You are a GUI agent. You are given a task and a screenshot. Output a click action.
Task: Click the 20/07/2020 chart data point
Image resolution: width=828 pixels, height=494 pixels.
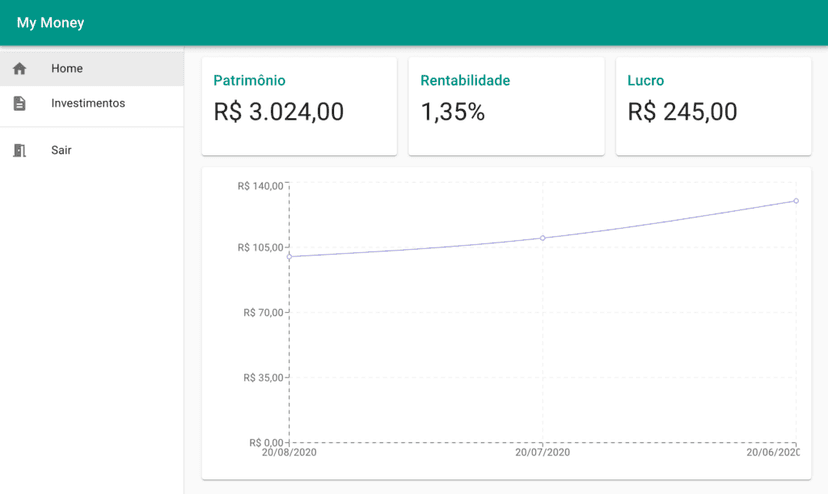tap(543, 238)
